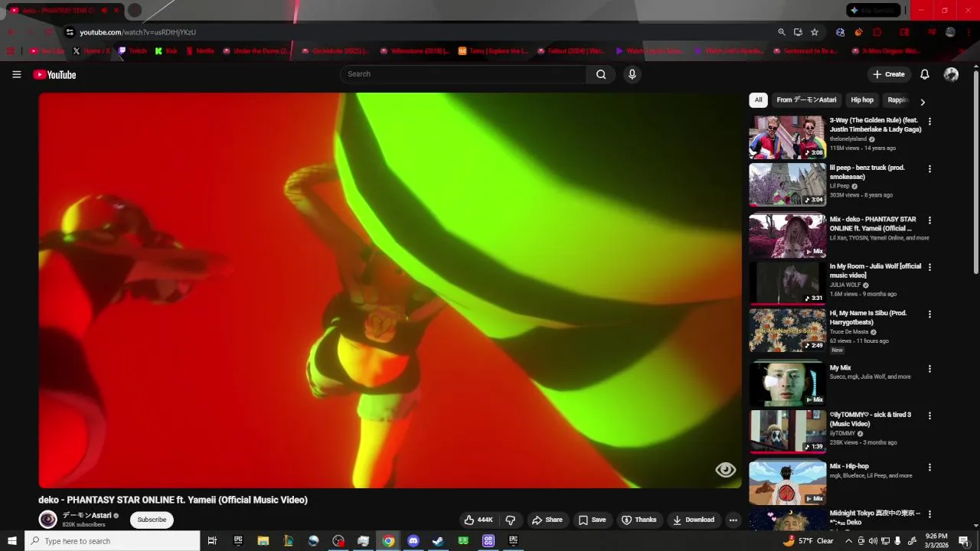980x551 pixels.
Task: Open options menu for Mix - Hip-hop
Action: (x=929, y=467)
